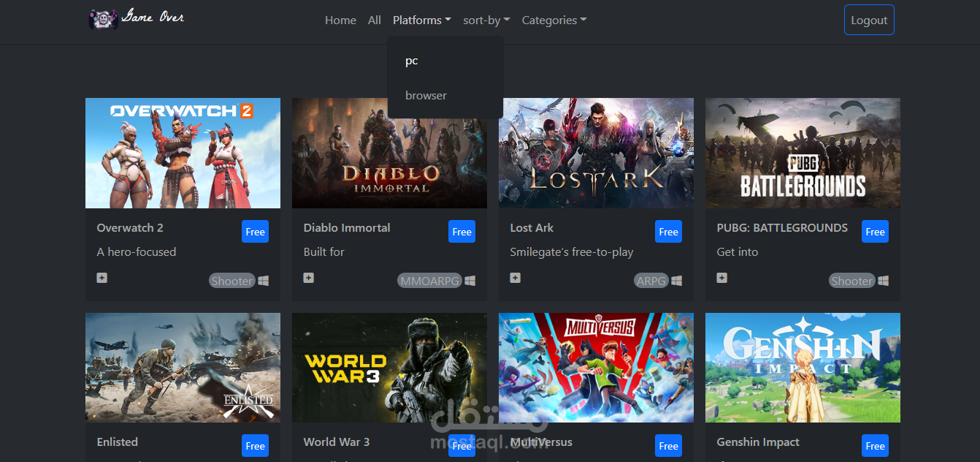This screenshot has width=980, height=462.
Task: Click 'Get into' description text
Action: (x=738, y=252)
